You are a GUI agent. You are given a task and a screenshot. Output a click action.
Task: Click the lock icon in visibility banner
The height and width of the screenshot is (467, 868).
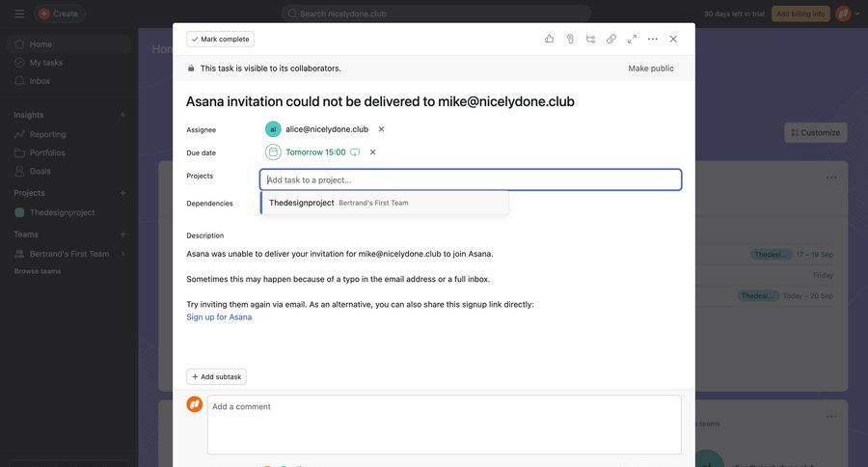191,69
